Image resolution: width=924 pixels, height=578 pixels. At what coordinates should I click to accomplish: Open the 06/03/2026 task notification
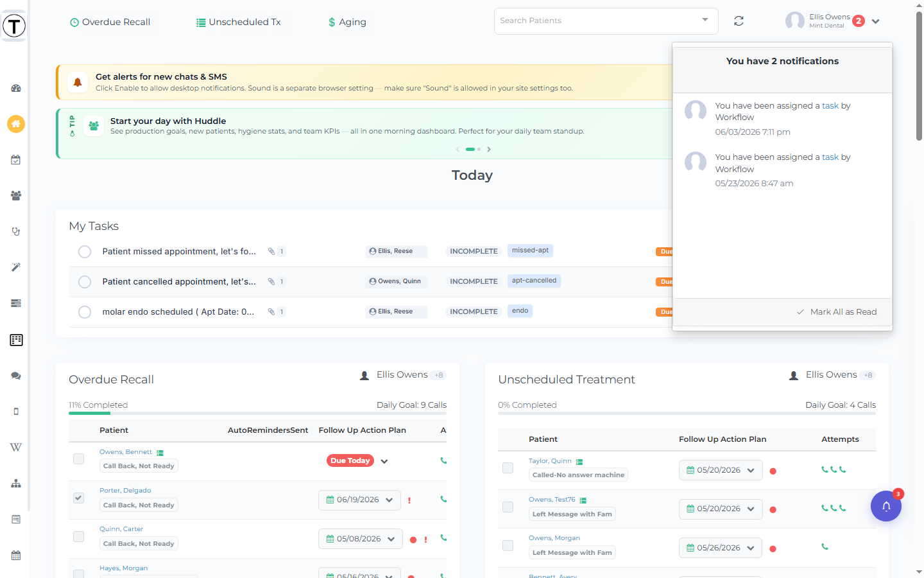pos(782,119)
